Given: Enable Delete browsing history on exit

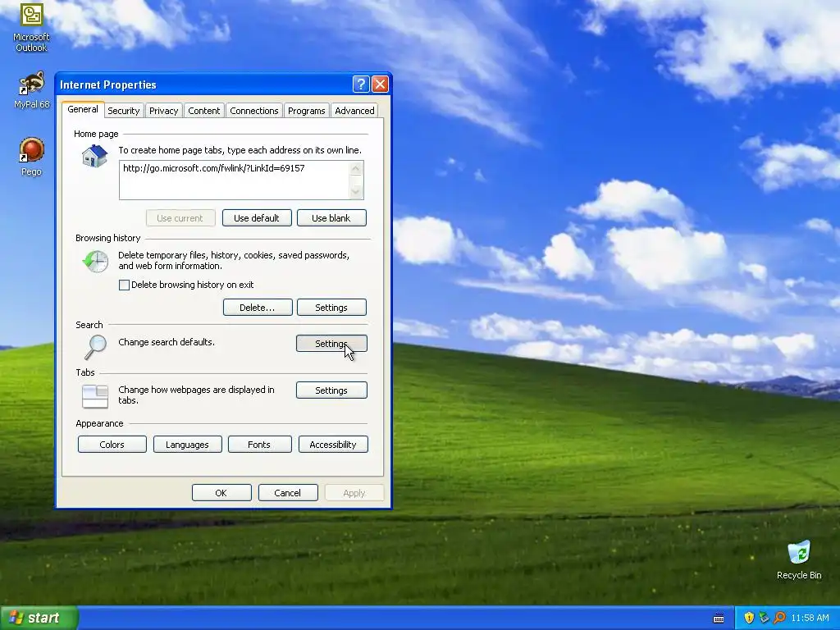Looking at the screenshot, I should (x=125, y=285).
